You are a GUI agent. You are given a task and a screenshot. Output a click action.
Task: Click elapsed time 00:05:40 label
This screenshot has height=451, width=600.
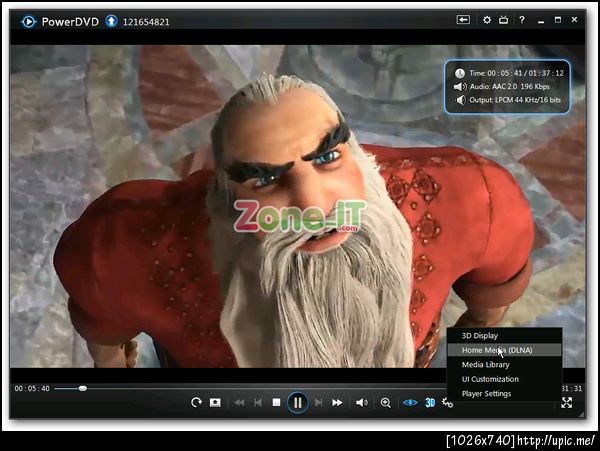pos(32,389)
